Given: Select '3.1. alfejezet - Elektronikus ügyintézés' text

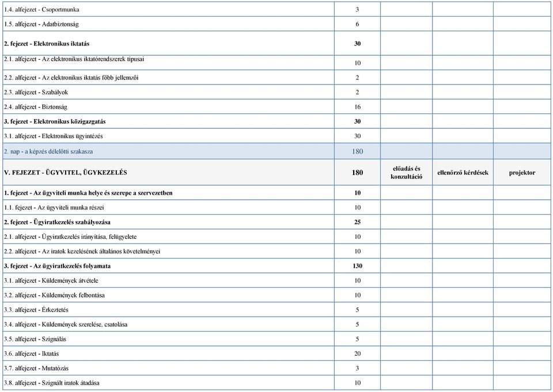Looking at the screenshot, I should coord(54,136).
